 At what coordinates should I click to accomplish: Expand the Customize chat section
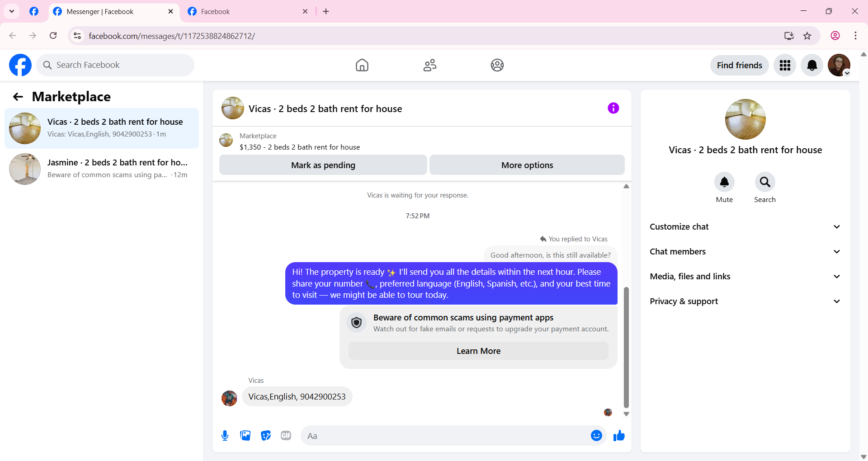pyautogui.click(x=745, y=227)
